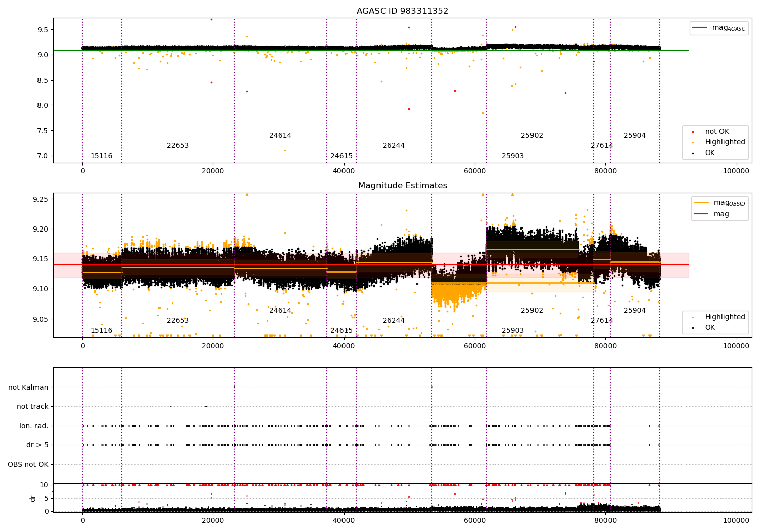
Task: Select the 9.20 y-axis tick label
Action: (41, 229)
